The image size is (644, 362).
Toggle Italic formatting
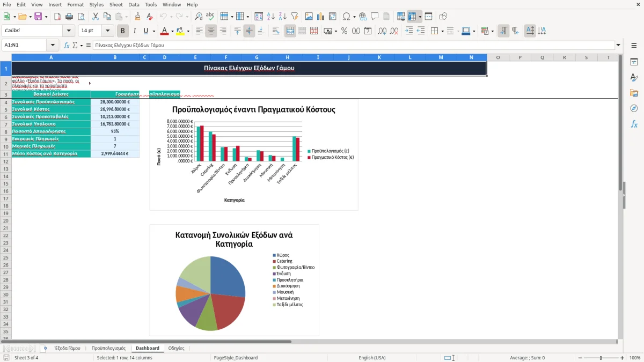coord(135,31)
